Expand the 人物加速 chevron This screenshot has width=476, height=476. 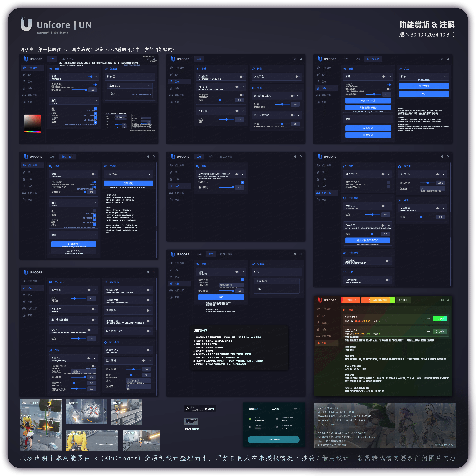pos(243,111)
